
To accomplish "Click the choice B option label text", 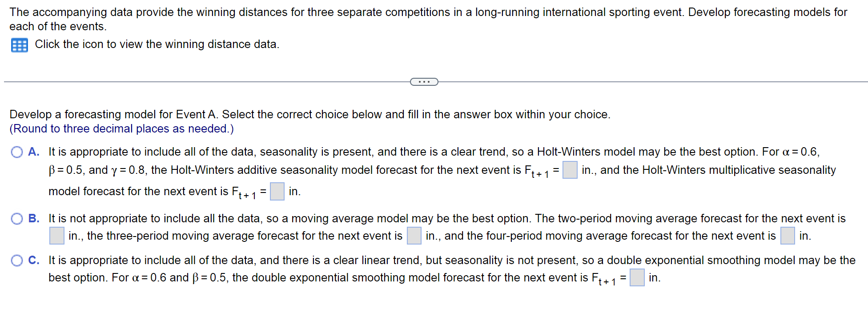I will point(34,219).
